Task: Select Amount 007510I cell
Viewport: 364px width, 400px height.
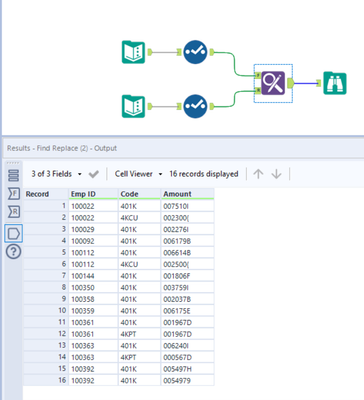Action: click(x=187, y=206)
